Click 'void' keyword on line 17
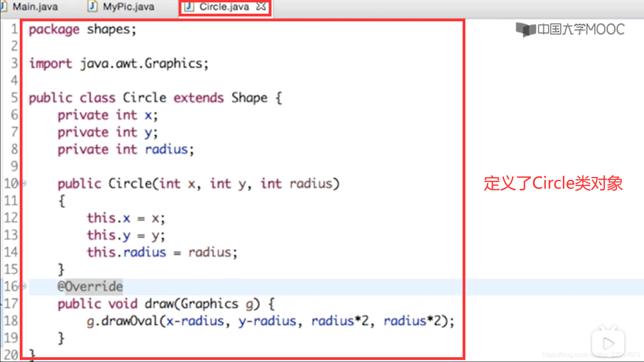 [x=123, y=304]
